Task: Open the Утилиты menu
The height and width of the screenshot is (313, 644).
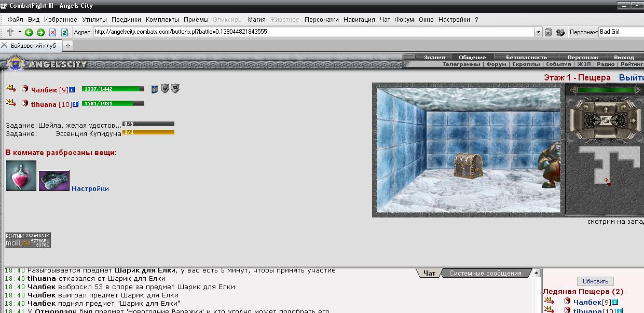Action: coord(94,20)
